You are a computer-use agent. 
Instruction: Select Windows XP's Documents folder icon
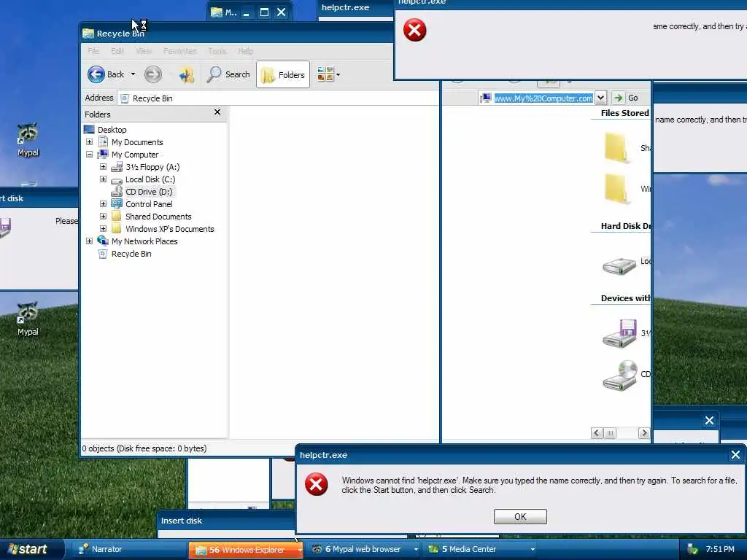tap(117, 228)
